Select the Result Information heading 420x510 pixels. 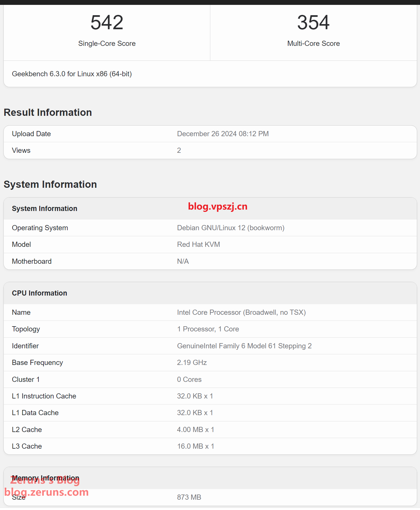tap(48, 112)
